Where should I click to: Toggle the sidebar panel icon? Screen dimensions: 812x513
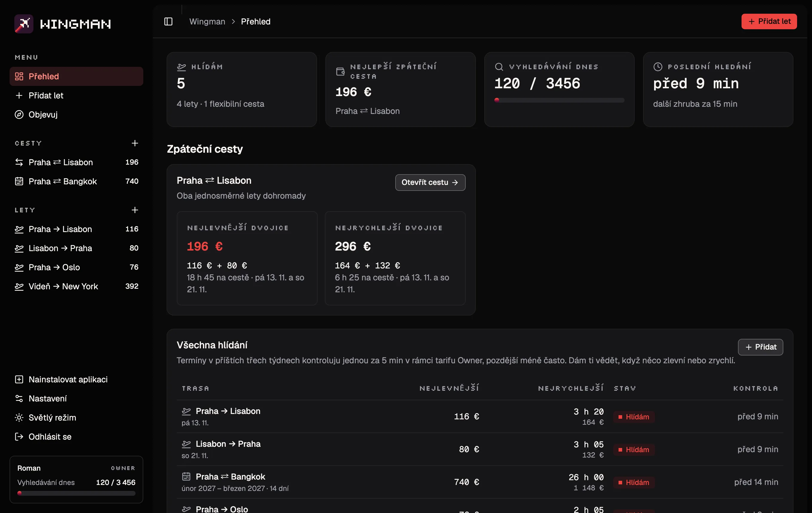point(168,21)
